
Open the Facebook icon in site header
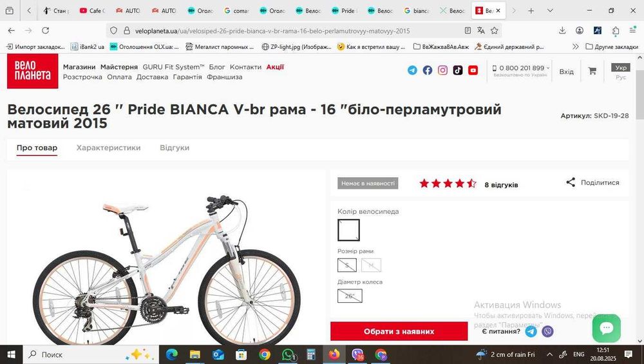pos(428,70)
